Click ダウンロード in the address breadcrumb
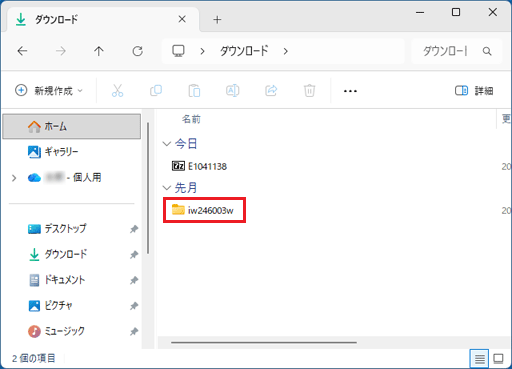 [x=244, y=51]
